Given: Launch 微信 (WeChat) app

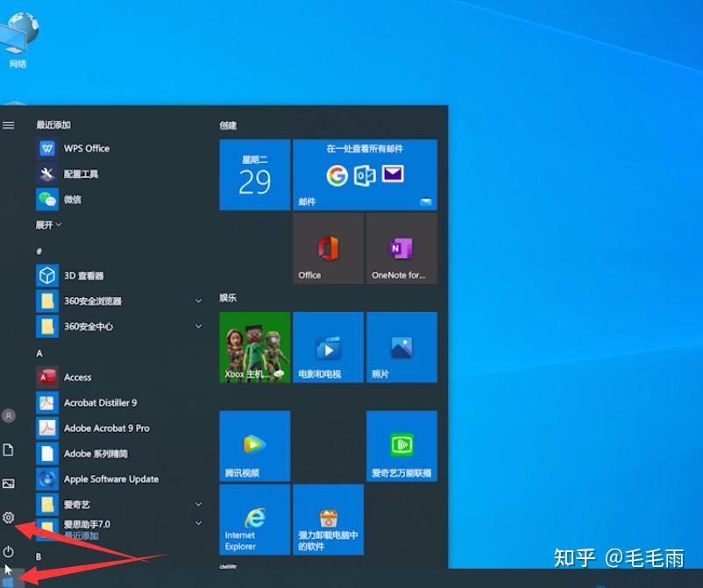Looking at the screenshot, I should point(73,200).
